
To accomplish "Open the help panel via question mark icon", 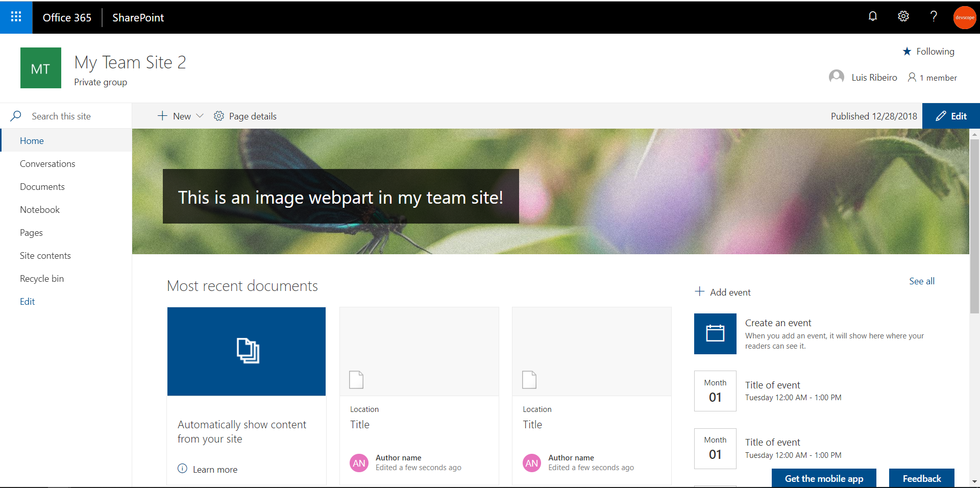I will coord(934,16).
